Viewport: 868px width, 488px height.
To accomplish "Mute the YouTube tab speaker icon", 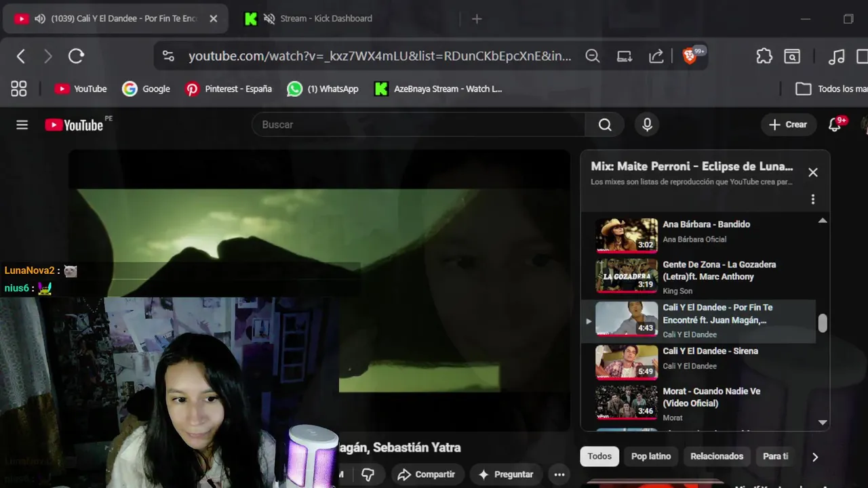I will tap(40, 18).
